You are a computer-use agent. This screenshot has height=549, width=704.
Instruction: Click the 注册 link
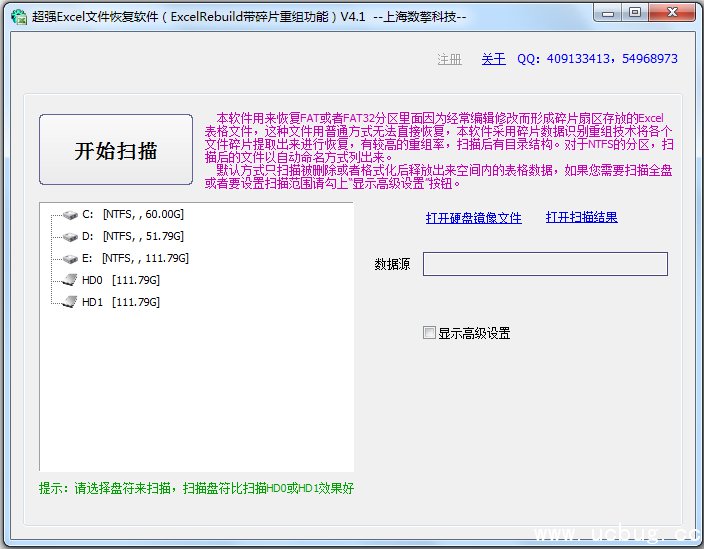[449, 59]
